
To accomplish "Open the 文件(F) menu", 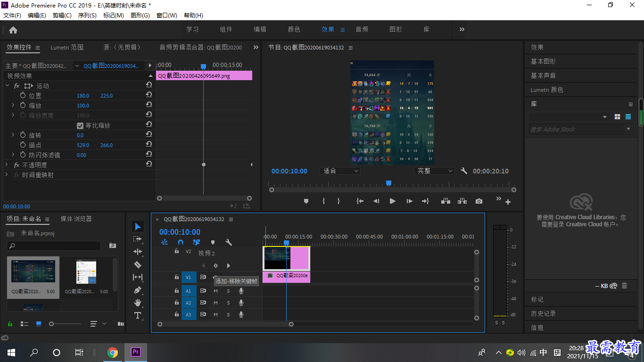I will tap(12, 16).
